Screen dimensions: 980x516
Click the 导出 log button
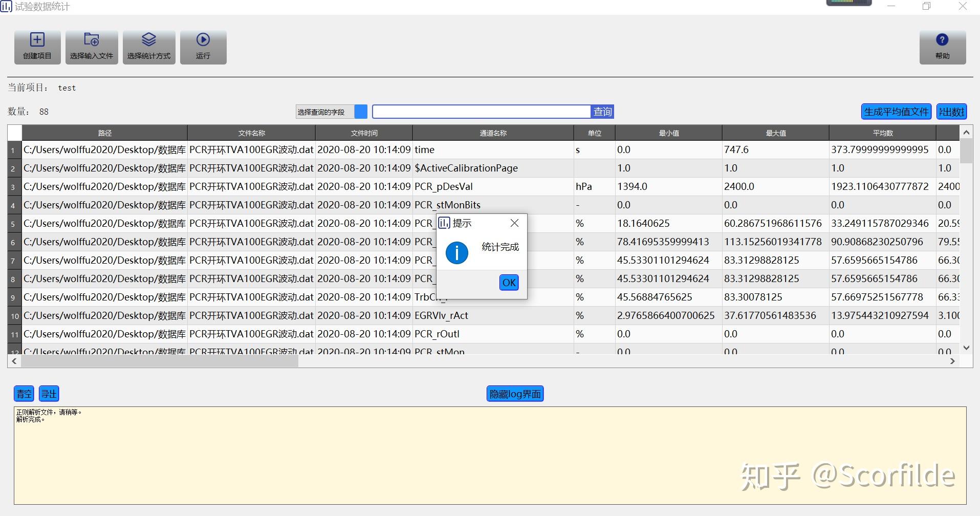coord(49,394)
